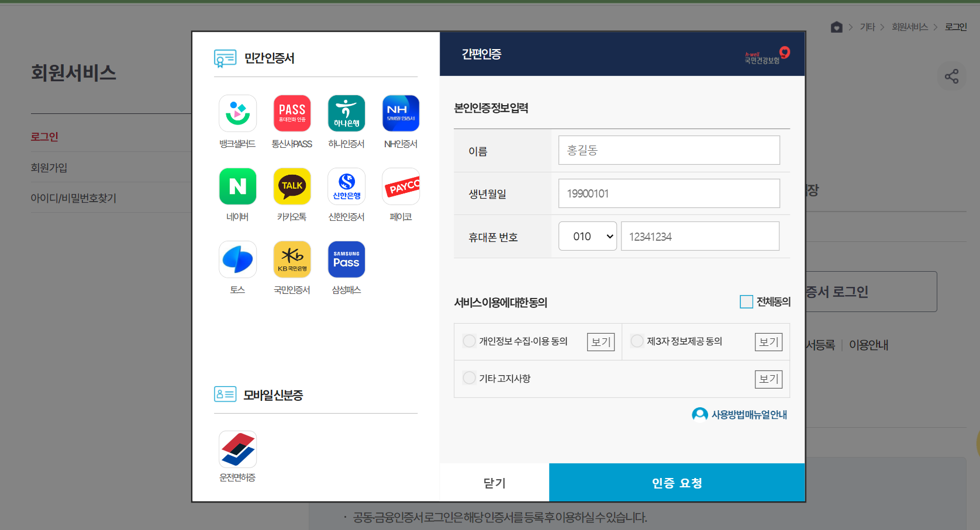Image resolution: width=980 pixels, height=530 pixels.
Task: Pick the NH인증서 icon
Action: click(x=401, y=113)
